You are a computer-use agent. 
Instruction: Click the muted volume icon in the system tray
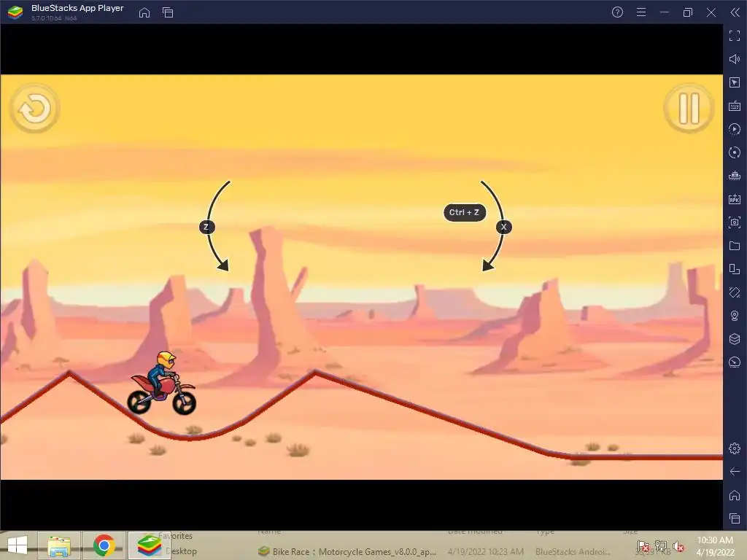pyautogui.click(x=678, y=546)
